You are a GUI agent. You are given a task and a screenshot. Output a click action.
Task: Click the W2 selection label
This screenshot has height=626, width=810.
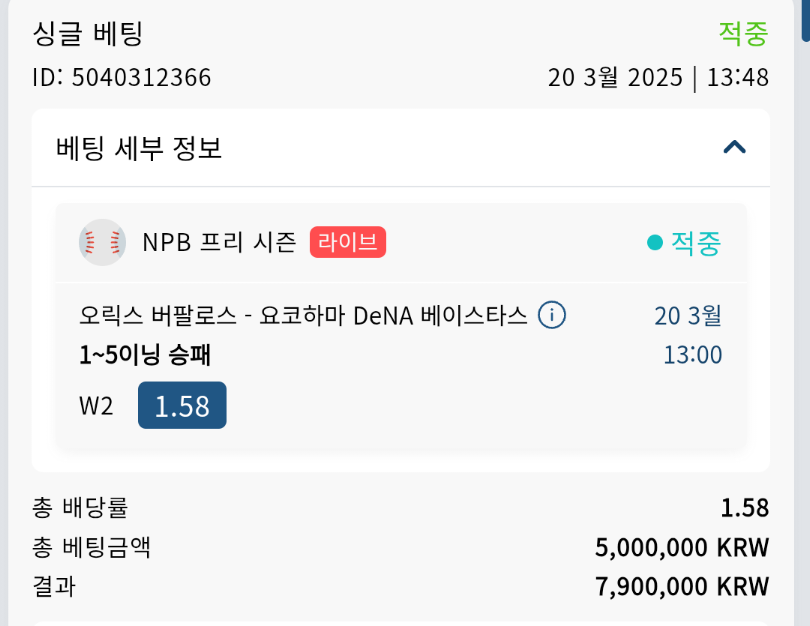pyautogui.click(x=96, y=406)
